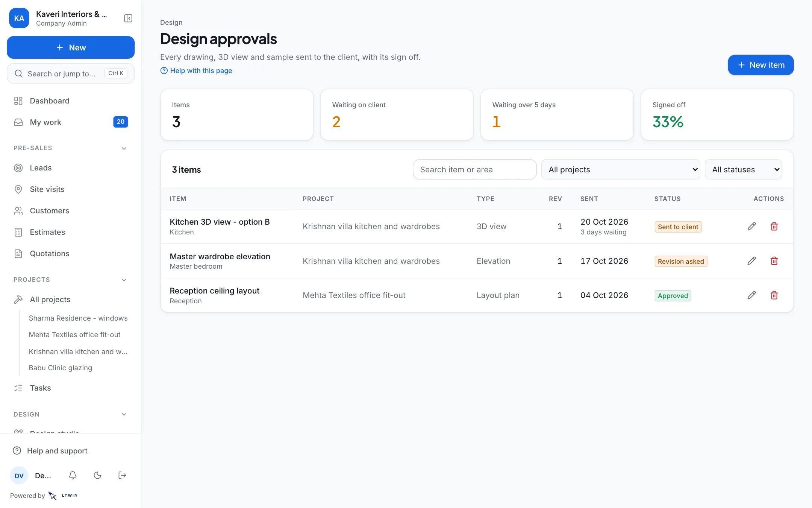
Task: Click the KA company avatar
Action: tap(19, 18)
